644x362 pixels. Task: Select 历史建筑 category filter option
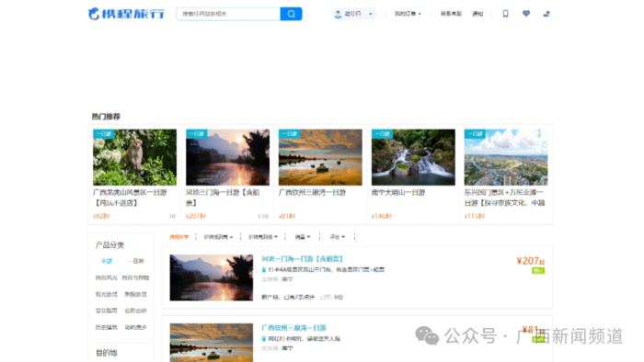click(107, 327)
